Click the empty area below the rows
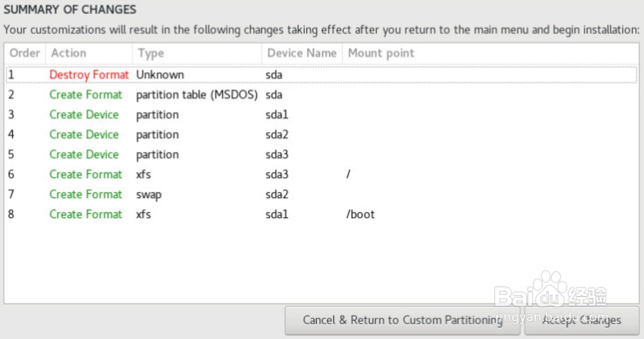Screen dimensions: 644x339 coord(305,261)
